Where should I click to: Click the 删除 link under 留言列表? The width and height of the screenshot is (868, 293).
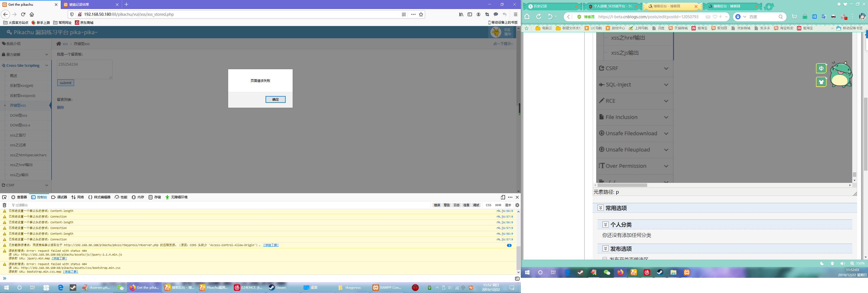tap(60, 107)
